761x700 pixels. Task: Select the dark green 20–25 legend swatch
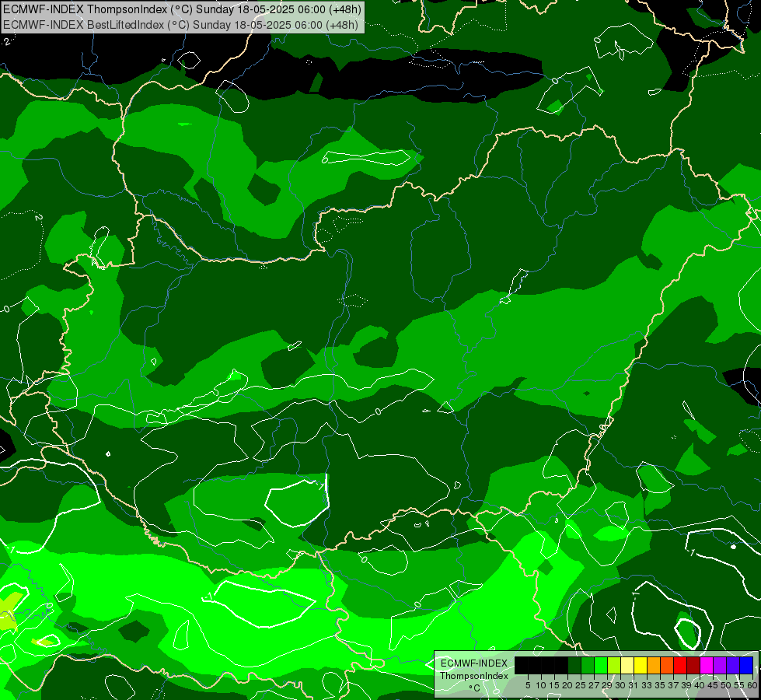[x=574, y=666]
